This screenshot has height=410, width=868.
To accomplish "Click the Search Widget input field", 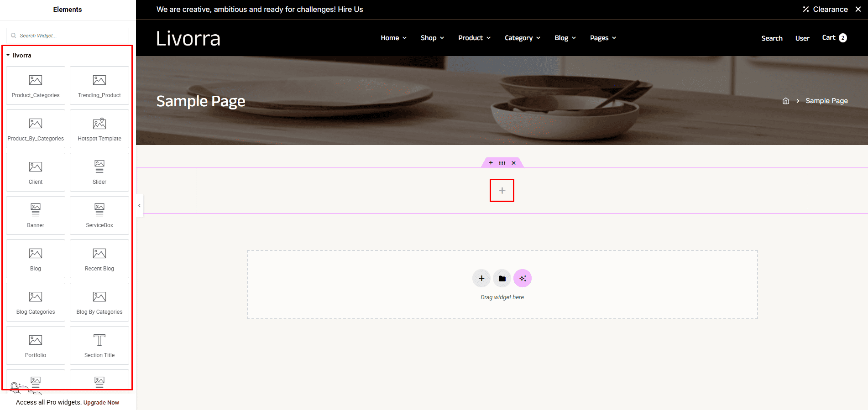I will 68,36.
